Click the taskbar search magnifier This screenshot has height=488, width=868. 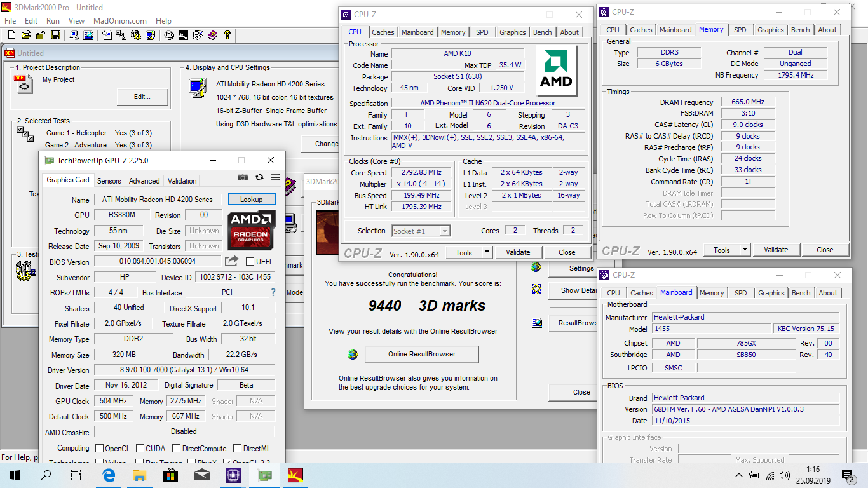click(x=46, y=475)
